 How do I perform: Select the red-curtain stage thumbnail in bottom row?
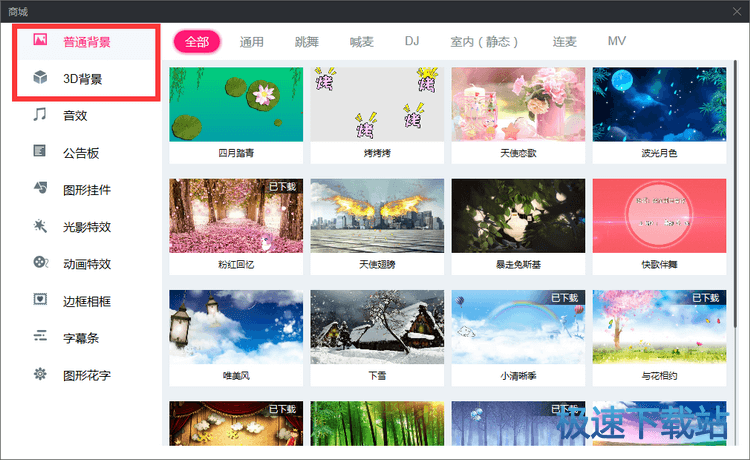pos(236,424)
